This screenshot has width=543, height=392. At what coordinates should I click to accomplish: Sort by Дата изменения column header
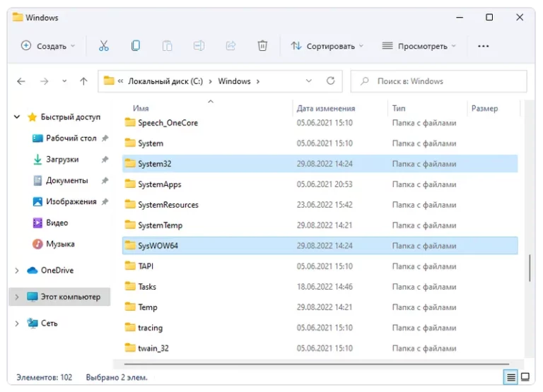[x=326, y=108]
